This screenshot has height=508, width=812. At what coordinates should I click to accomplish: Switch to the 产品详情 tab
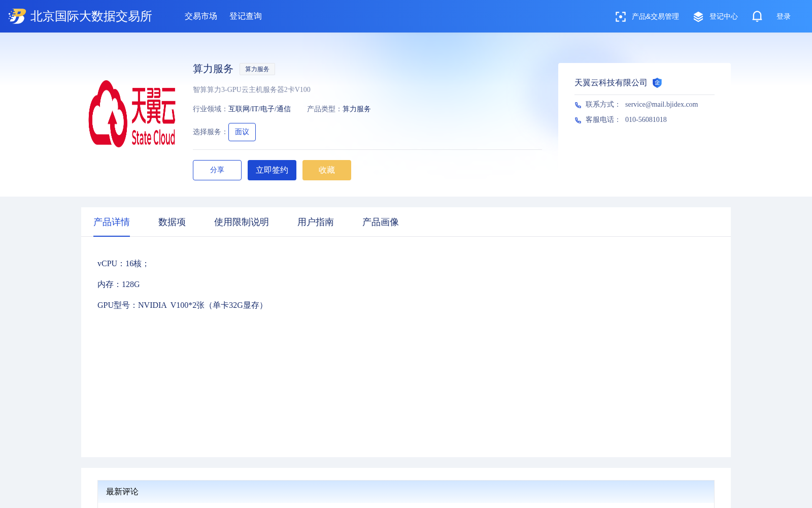click(x=112, y=222)
